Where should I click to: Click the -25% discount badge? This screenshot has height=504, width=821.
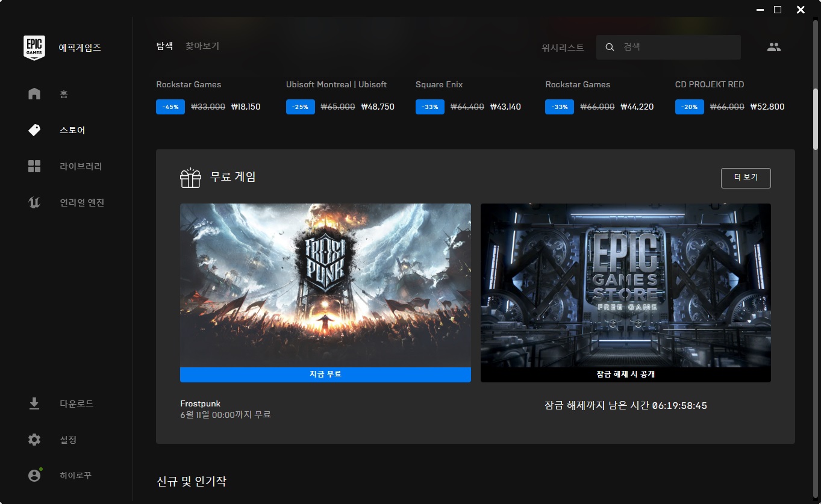coord(301,107)
